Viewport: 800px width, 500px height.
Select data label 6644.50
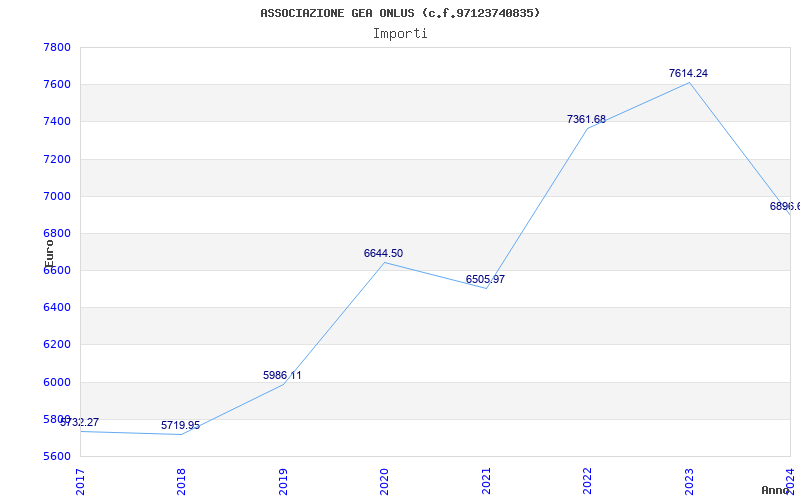(x=383, y=254)
